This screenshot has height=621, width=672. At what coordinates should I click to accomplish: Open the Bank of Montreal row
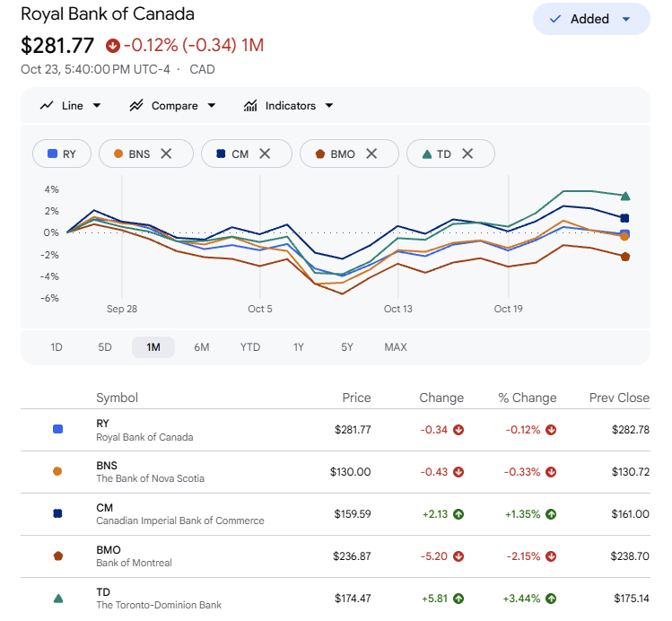tap(336, 555)
